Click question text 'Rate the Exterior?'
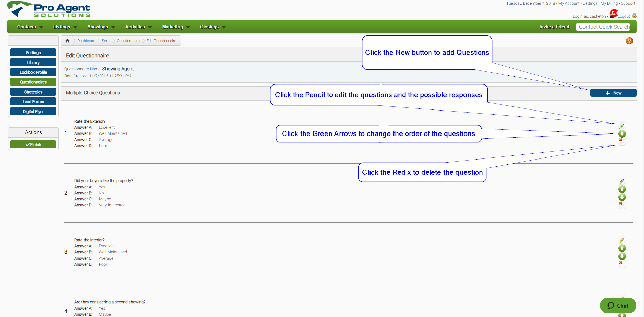This screenshot has height=317, width=644. pyautogui.click(x=90, y=121)
